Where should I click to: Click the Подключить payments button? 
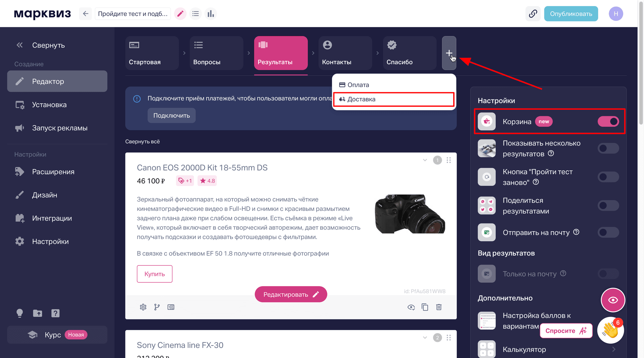click(x=171, y=115)
